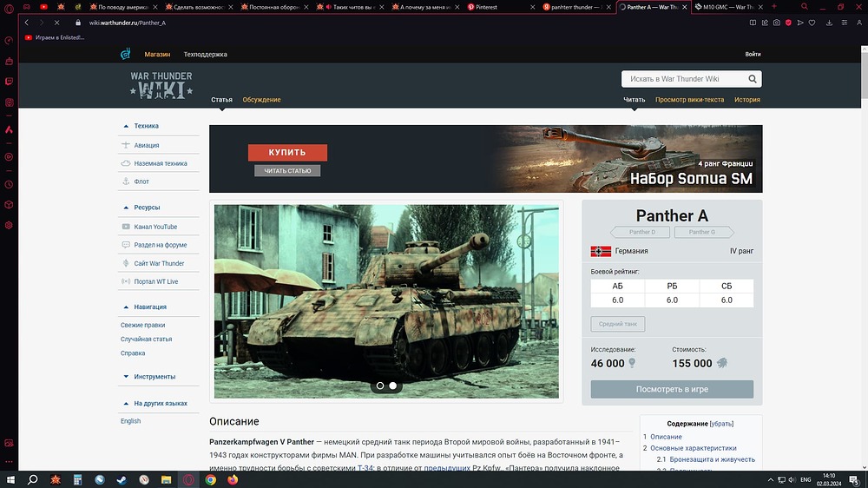This screenshot has width=868, height=488.
Task: Open Easy Setup sliders icon
Action: click(845, 23)
